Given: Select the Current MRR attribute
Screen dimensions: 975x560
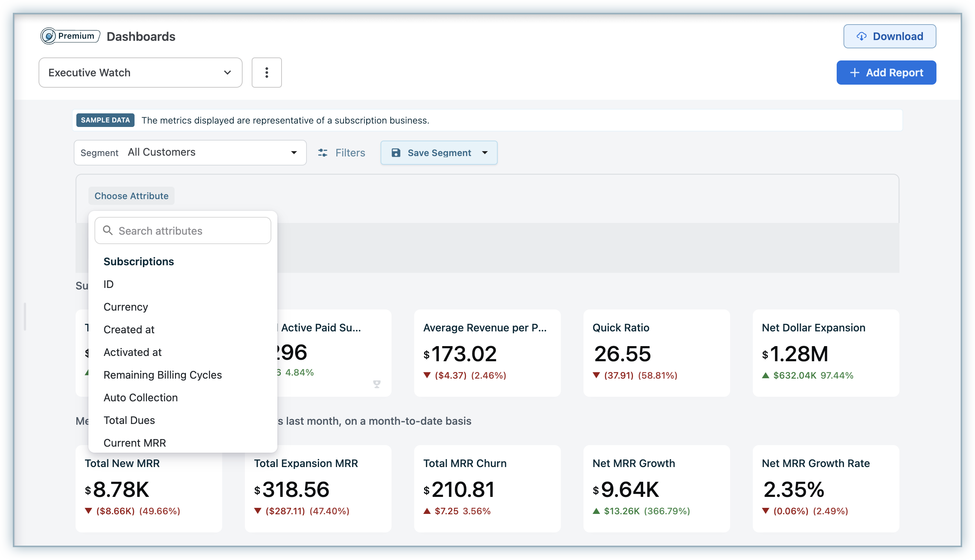Looking at the screenshot, I should (x=135, y=443).
